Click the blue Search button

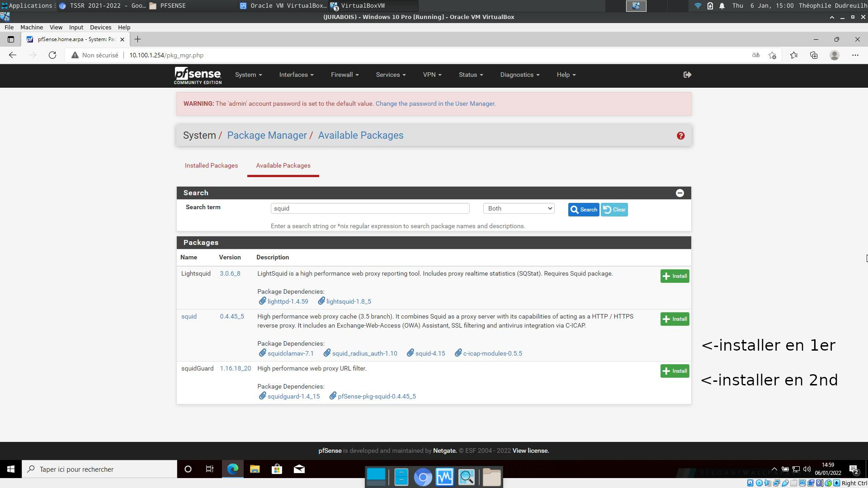(583, 209)
